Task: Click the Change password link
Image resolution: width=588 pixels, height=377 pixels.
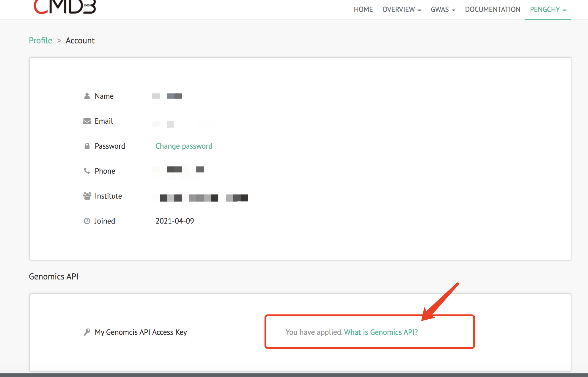Action: [x=184, y=146]
